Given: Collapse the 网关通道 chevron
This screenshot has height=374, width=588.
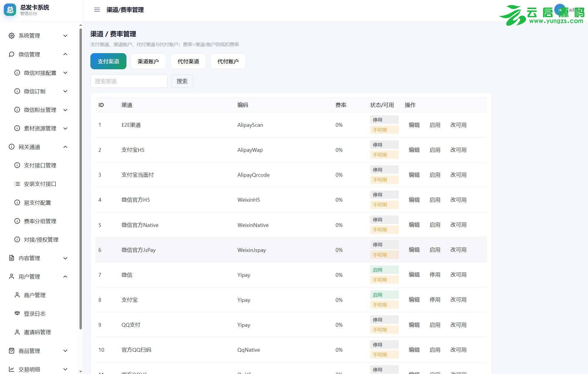Looking at the screenshot, I should (65, 147).
